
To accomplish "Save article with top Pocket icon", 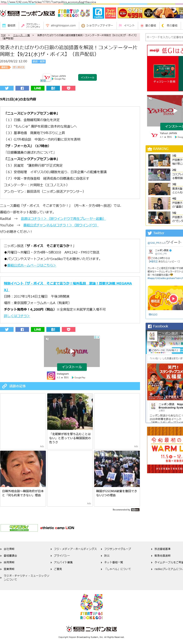I will pyautogui.click(x=69, y=88).
